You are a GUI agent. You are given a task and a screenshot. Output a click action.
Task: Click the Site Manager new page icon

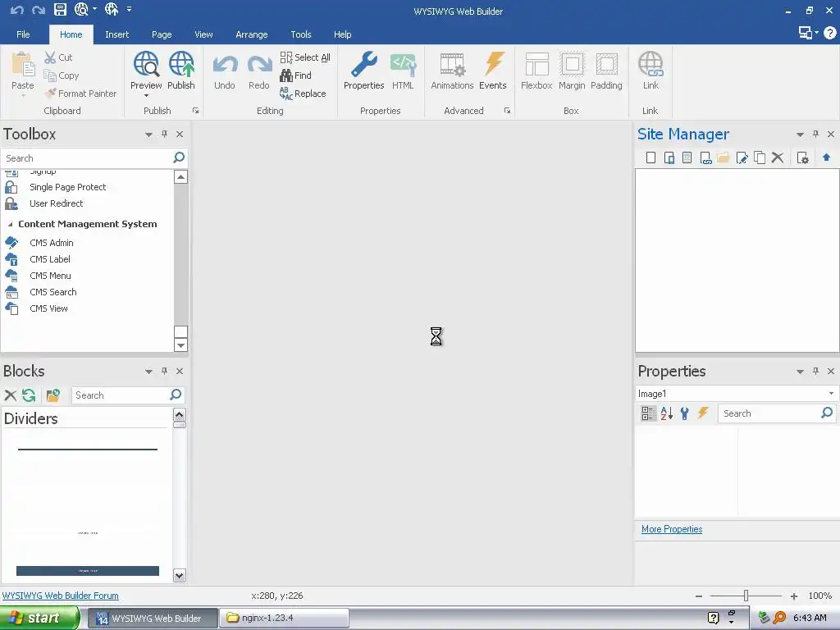pos(651,157)
